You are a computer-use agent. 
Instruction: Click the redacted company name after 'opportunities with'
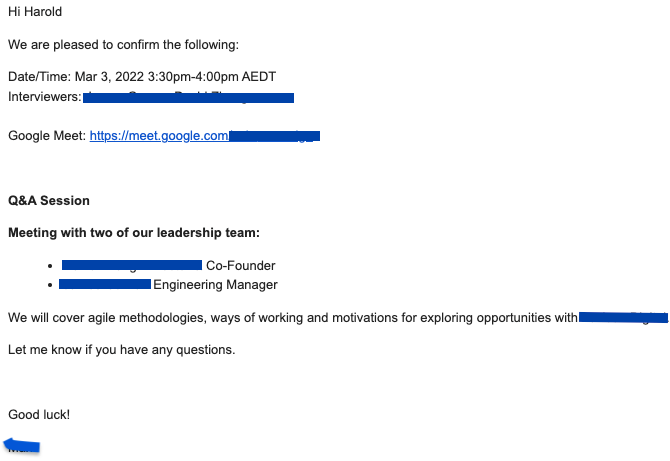(623, 318)
